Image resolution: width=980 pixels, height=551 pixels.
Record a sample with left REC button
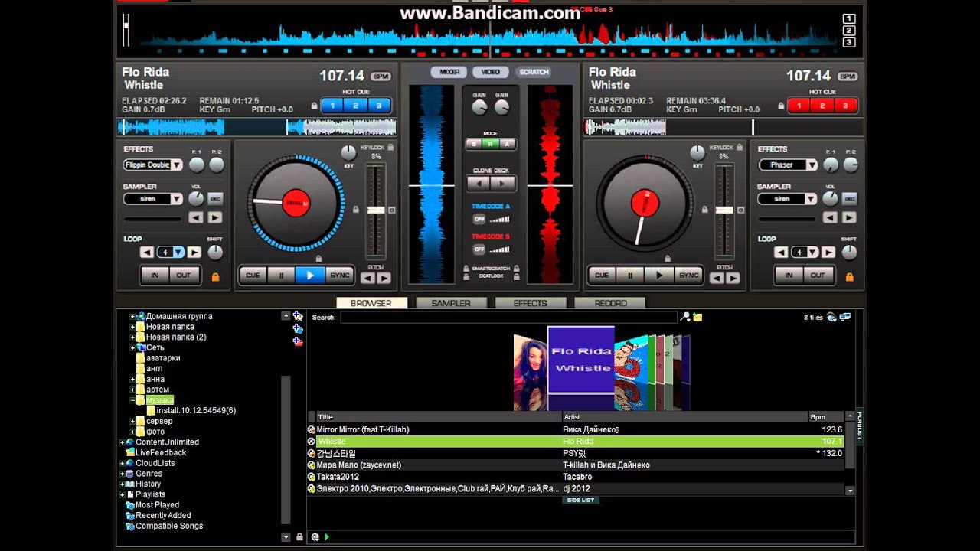point(215,199)
